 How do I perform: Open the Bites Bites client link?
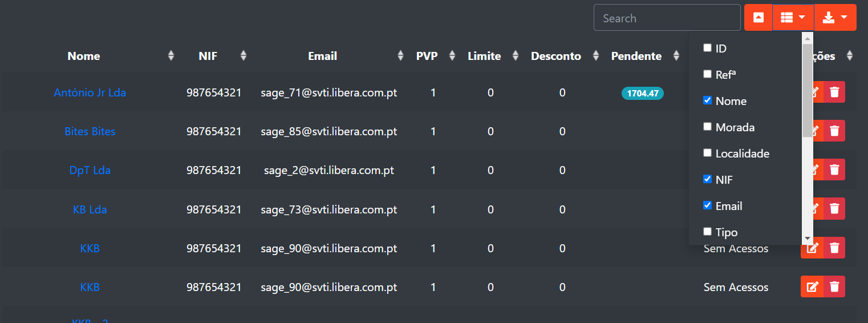[90, 131]
